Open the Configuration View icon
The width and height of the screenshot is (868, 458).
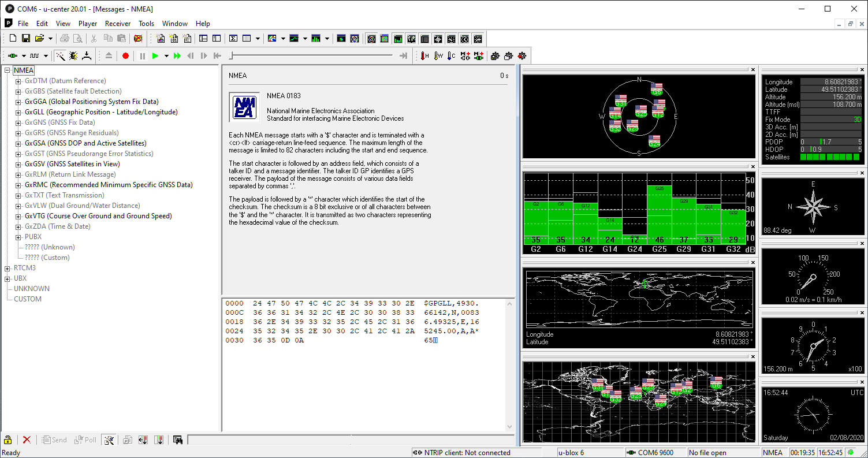tap(217, 39)
